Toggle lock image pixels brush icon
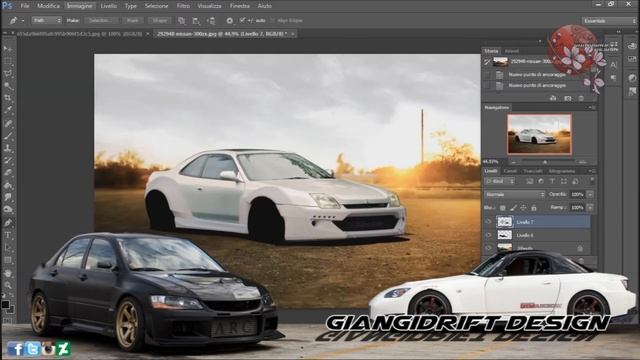This screenshot has height=360, width=640. click(513, 208)
